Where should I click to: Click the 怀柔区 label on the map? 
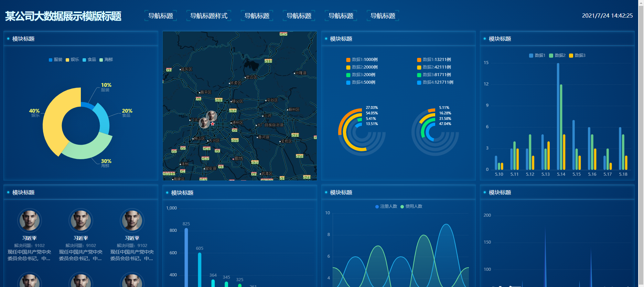click(x=235, y=83)
